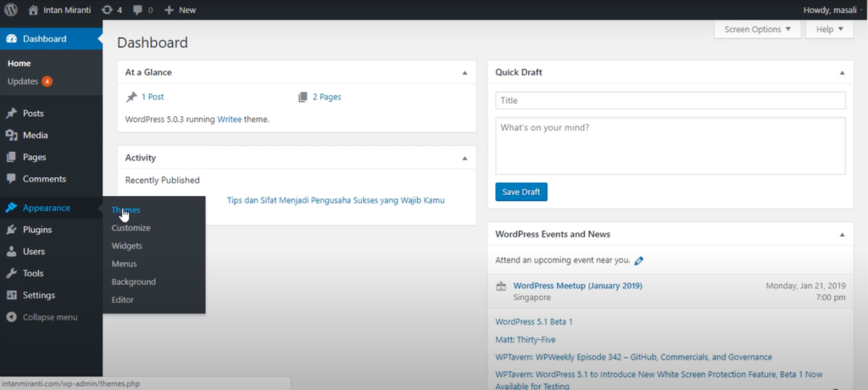Open the WordPress 5.1 Beta 1 news link
868x390 pixels.
(x=534, y=322)
